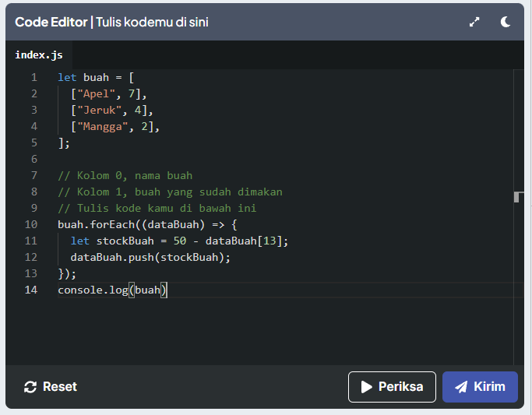Viewport: 532px width, 415px height.
Task: Click the forEach method on line 10
Action: click(118, 224)
